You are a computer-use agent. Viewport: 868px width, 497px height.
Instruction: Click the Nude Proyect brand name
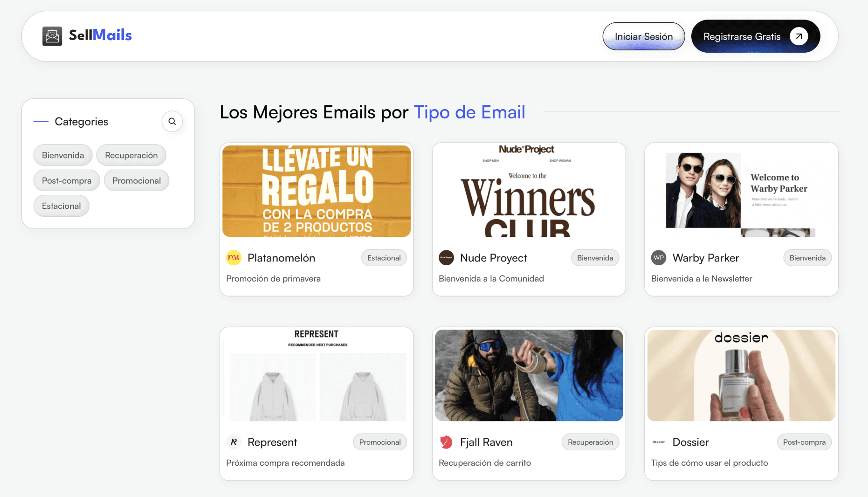point(494,258)
